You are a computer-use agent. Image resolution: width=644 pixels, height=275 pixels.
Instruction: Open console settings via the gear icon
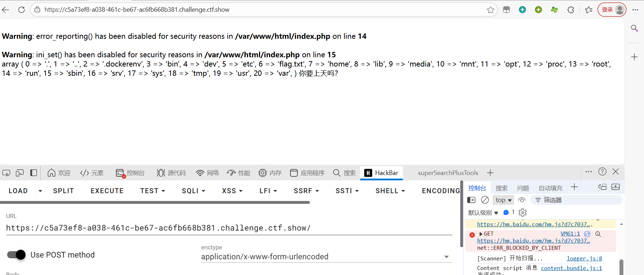522,212
